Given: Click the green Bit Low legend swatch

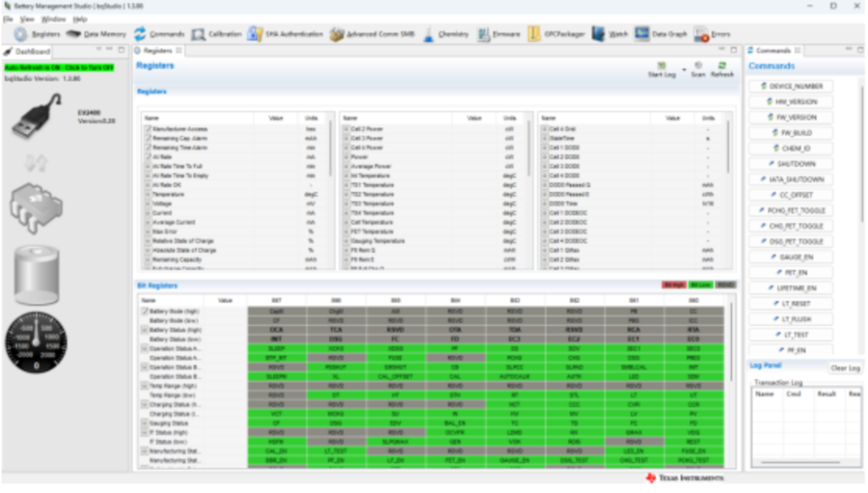Looking at the screenshot, I should (x=700, y=286).
